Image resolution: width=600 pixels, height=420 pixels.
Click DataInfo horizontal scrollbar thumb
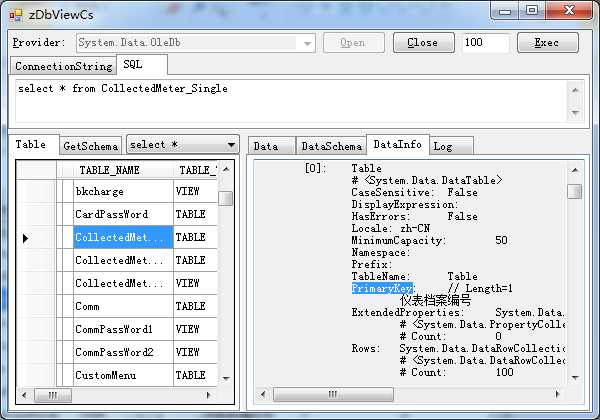point(333,394)
